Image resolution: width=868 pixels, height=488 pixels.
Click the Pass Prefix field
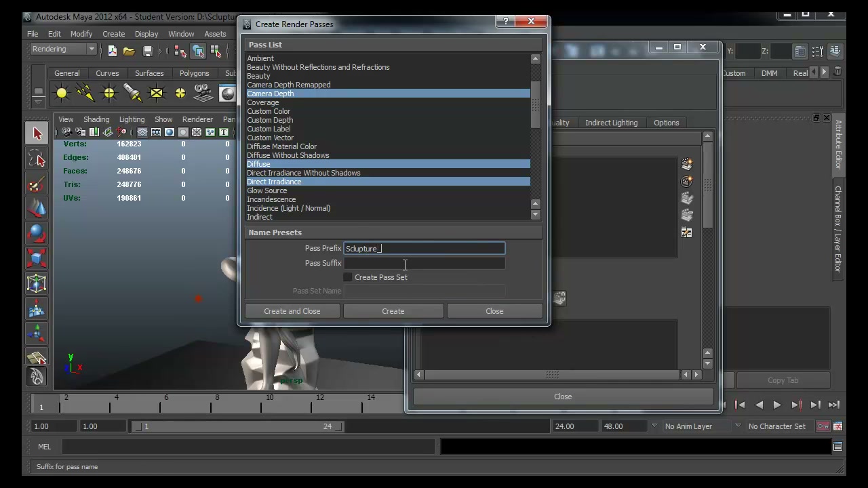pyautogui.click(x=425, y=248)
